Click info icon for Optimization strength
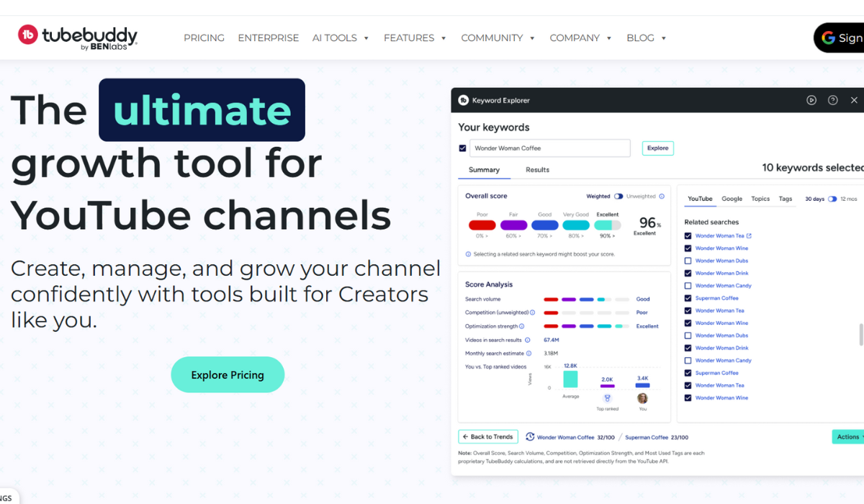This screenshot has height=504, width=864. click(522, 326)
